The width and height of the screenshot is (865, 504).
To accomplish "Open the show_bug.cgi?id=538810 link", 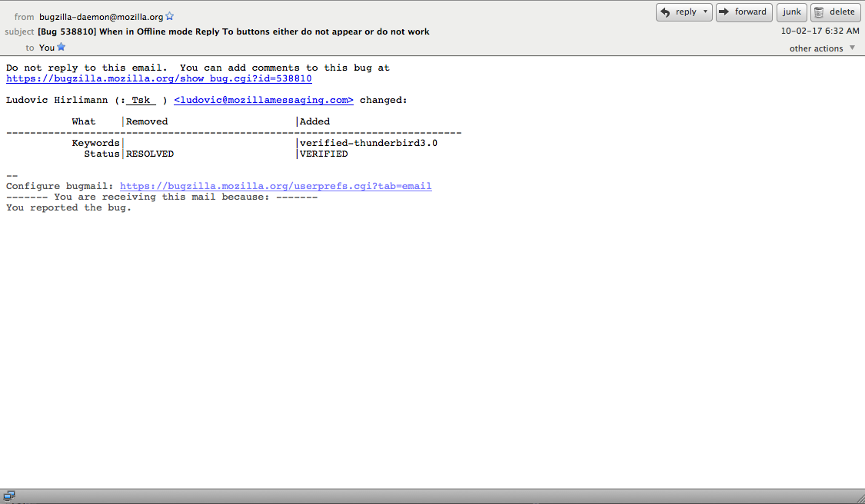I will point(158,78).
